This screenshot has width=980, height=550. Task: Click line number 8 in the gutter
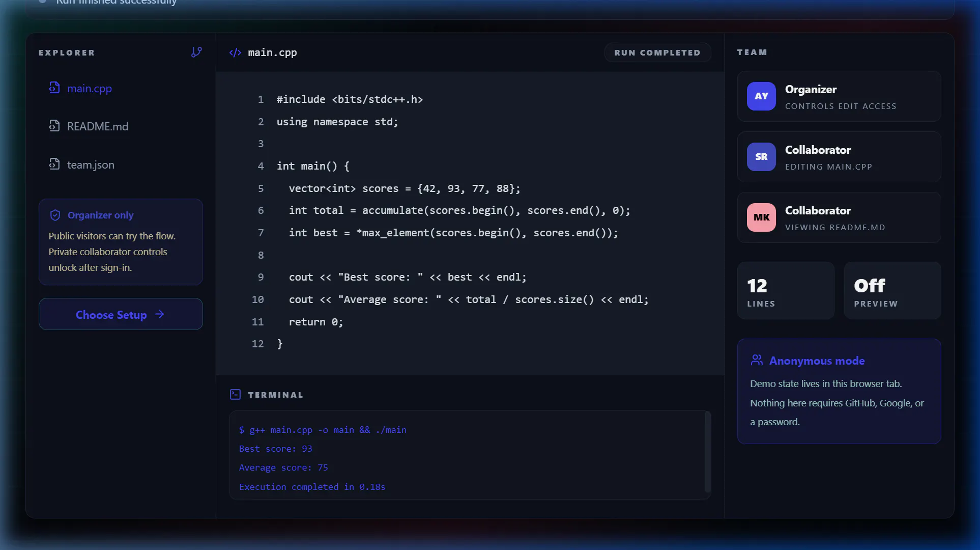[x=261, y=255]
